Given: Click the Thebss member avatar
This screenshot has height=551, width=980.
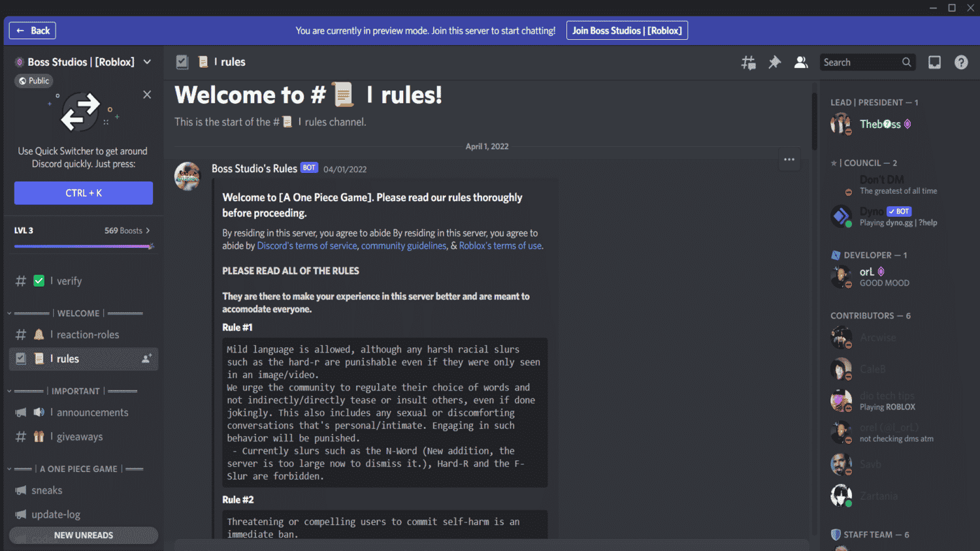Looking at the screenshot, I should point(841,124).
